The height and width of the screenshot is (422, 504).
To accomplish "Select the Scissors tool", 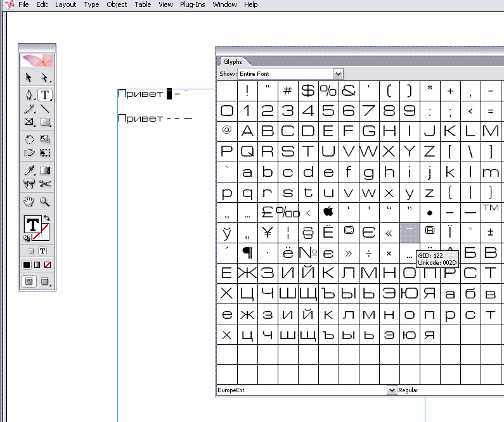I will point(44,184).
